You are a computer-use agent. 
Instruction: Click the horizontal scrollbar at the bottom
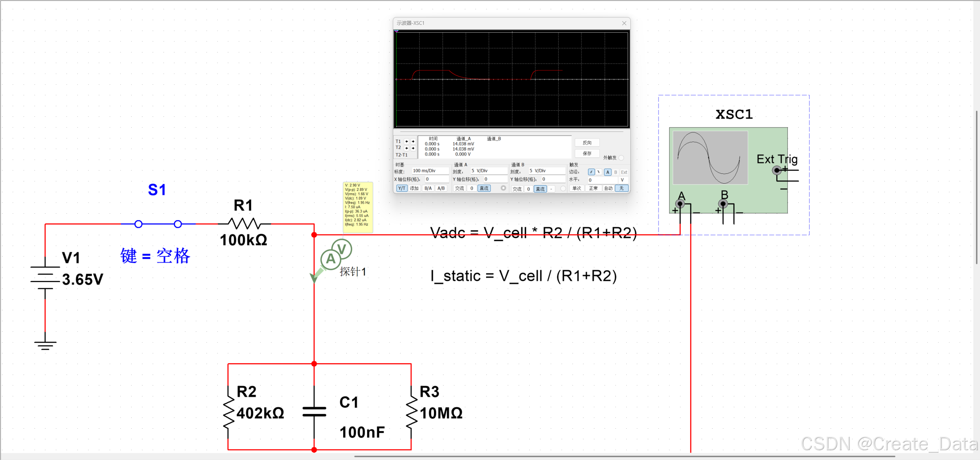[x=625, y=456]
